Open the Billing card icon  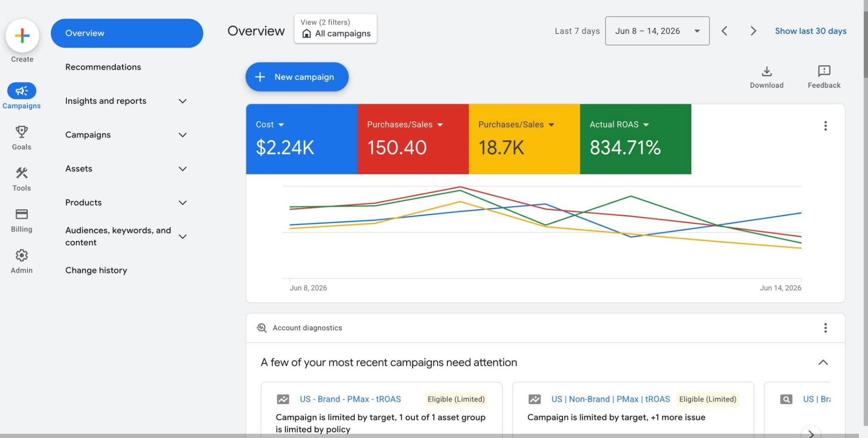[22, 214]
